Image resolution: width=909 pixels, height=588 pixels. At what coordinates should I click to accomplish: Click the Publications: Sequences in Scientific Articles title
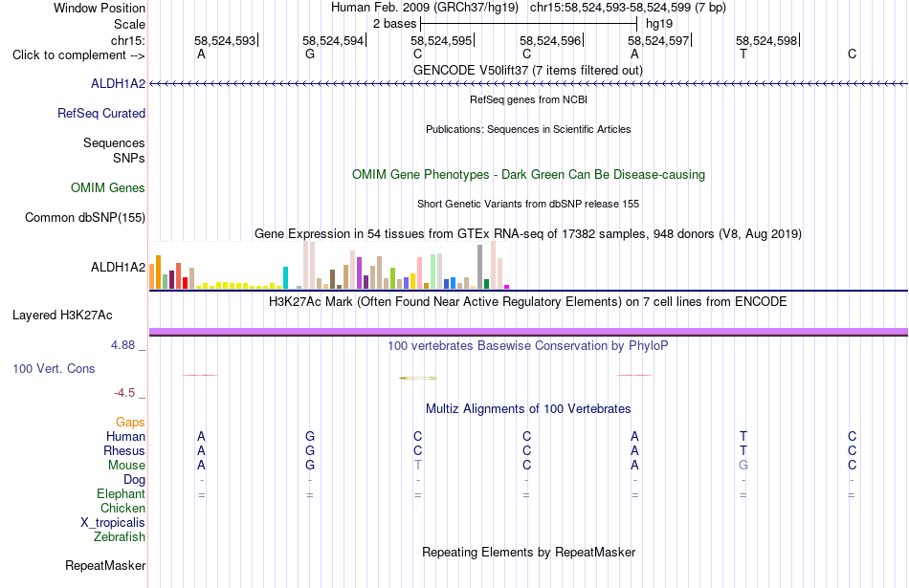[x=528, y=129]
